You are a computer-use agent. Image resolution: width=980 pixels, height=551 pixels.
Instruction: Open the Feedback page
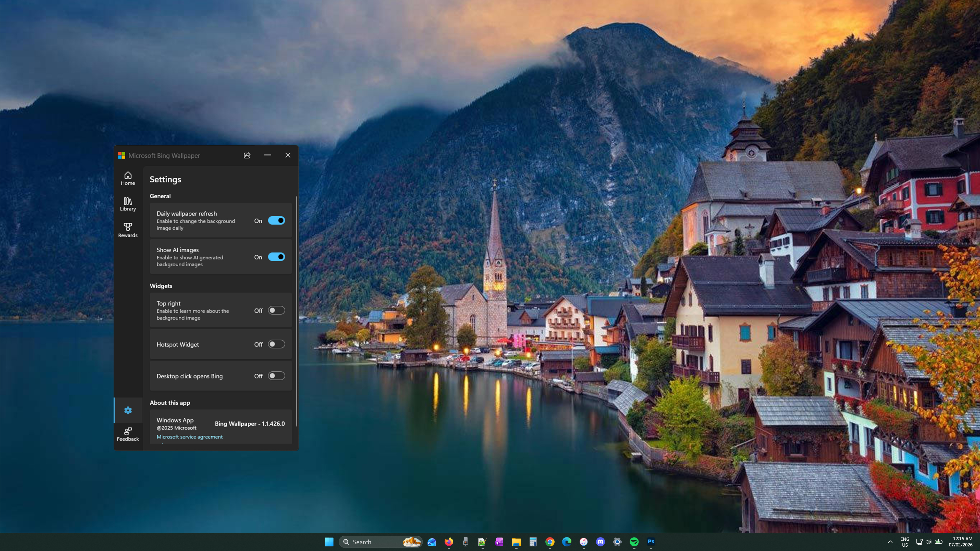click(128, 434)
